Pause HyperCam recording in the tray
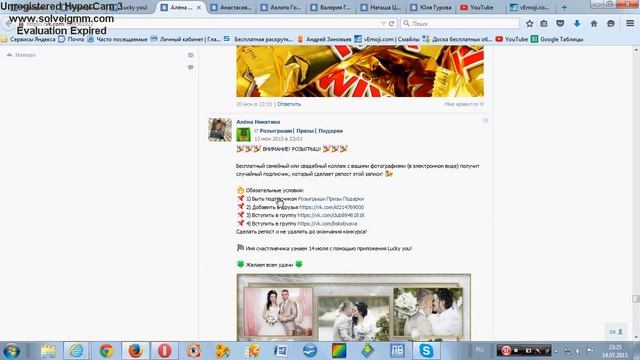 pyautogui.click(x=506, y=350)
